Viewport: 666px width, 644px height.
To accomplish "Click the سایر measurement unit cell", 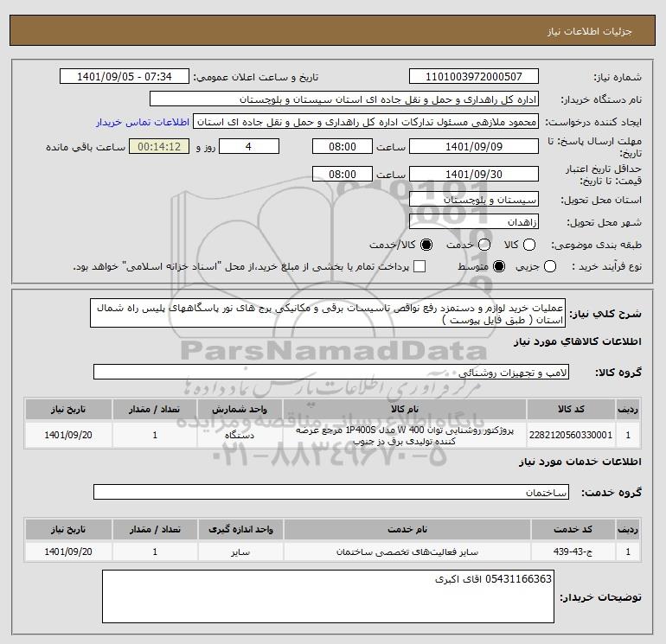I will pyautogui.click(x=240, y=552).
